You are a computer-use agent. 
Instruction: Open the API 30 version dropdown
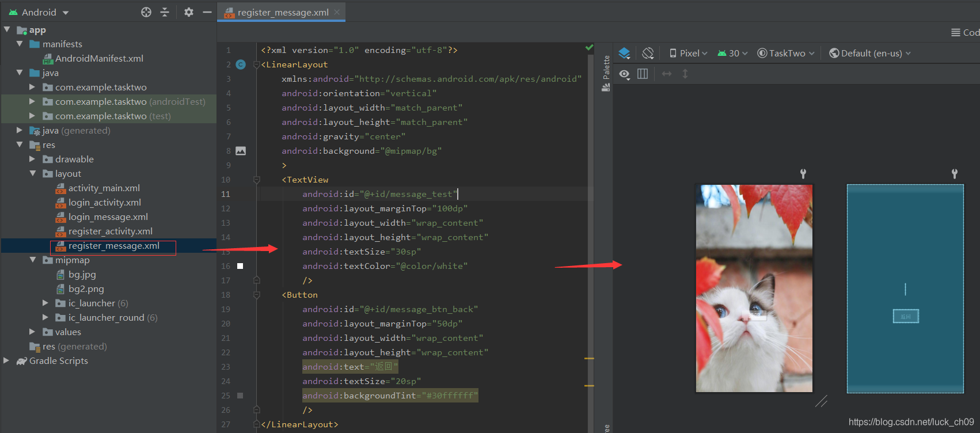coord(732,53)
